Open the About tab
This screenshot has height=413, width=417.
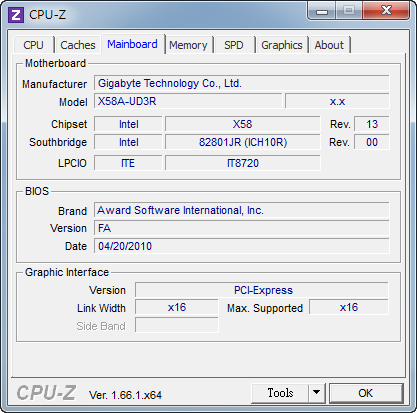point(329,45)
